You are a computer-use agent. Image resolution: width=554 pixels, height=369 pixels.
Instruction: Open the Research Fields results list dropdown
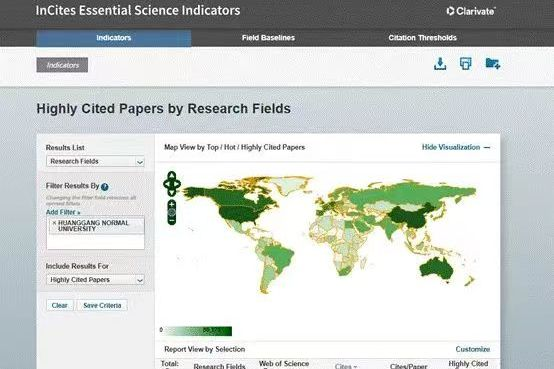point(95,162)
